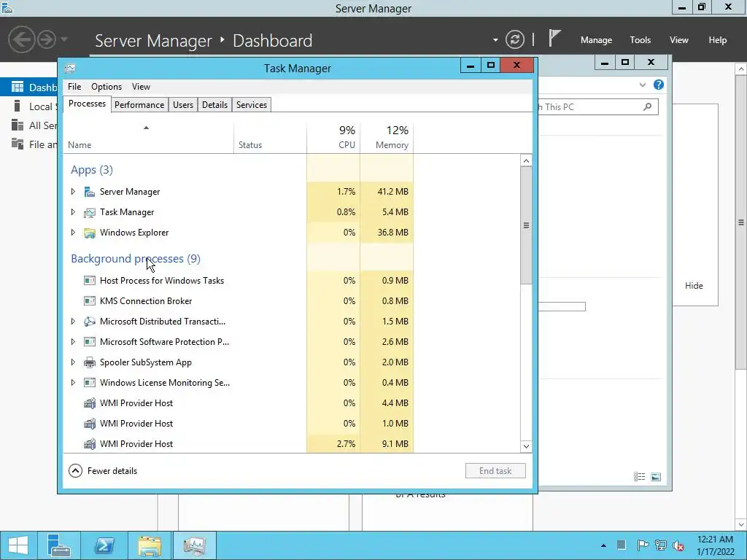
Task: Switch to the Services tab
Action: coord(252,105)
